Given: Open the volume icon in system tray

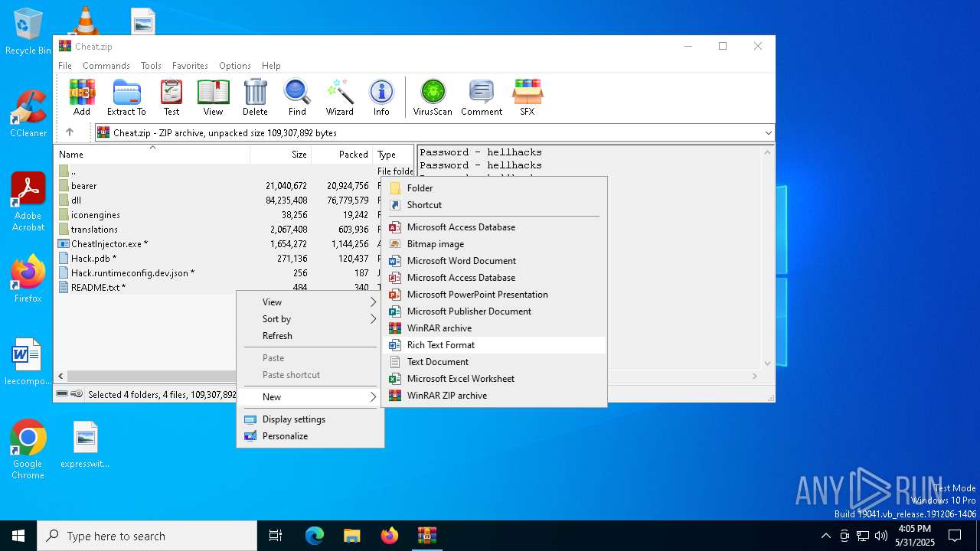Looking at the screenshot, I should tap(881, 536).
